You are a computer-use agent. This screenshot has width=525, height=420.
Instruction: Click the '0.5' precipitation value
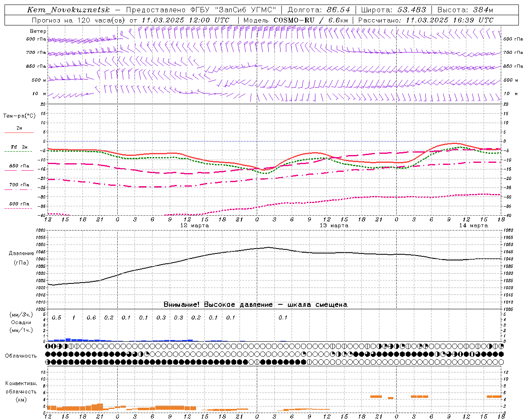pos(56,318)
